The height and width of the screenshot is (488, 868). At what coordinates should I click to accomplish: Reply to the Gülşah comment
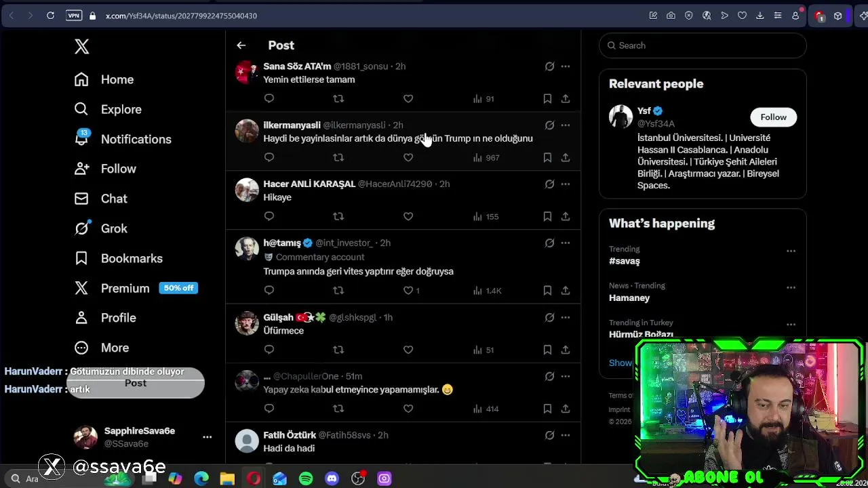coord(269,350)
